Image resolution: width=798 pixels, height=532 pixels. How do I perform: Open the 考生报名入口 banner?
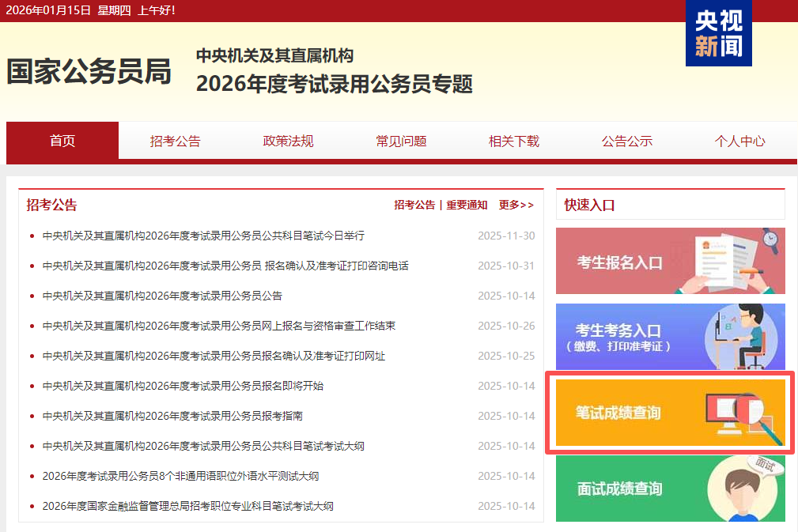670,261
